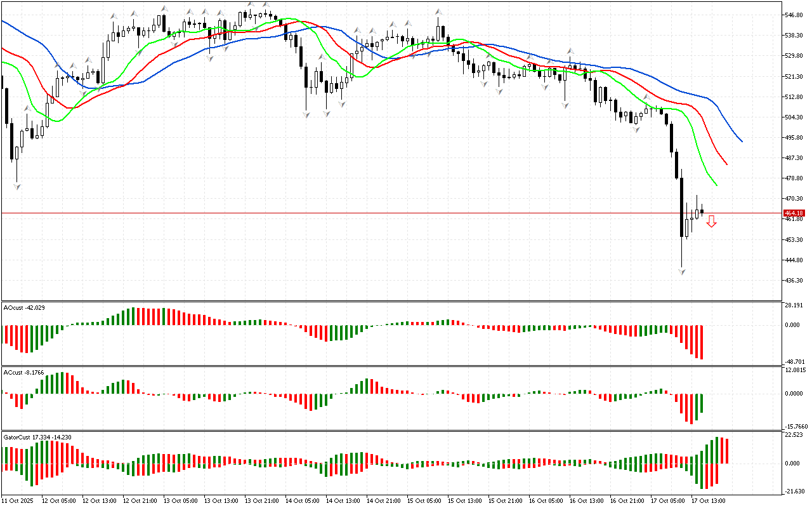The image size is (812, 508).
Task: Select the down fractal below the lowest wick
Action: click(x=682, y=272)
